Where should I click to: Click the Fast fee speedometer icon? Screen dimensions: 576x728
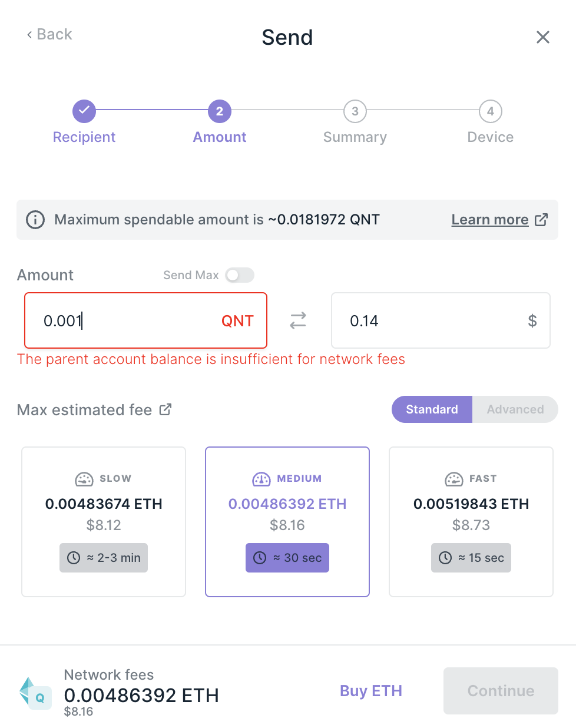coord(454,479)
